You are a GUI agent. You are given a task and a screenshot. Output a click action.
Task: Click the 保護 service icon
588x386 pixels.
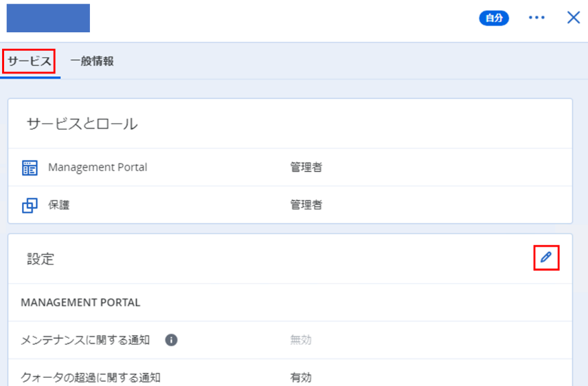tap(30, 205)
